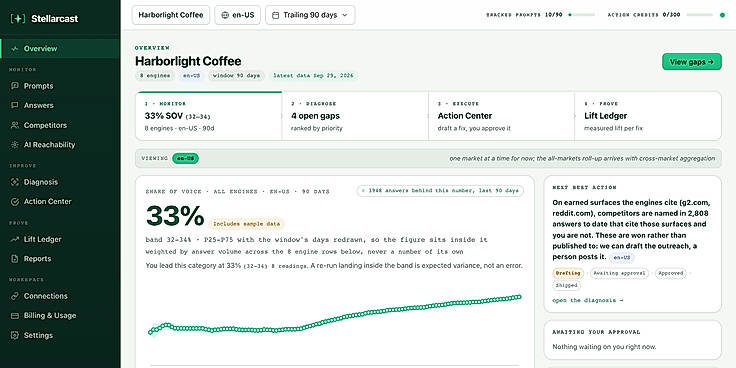Image resolution: width=736 pixels, height=368 pixels.
Task: Click the tracked prompts 10/90 progress bar
Action: 582,15
